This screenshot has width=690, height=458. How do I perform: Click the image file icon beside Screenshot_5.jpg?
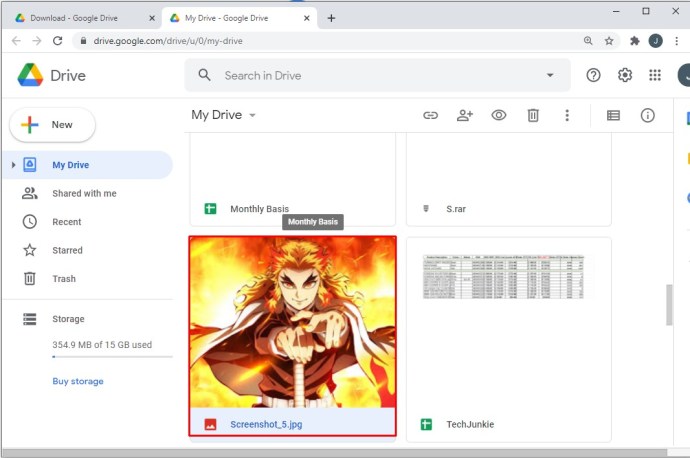210,424
